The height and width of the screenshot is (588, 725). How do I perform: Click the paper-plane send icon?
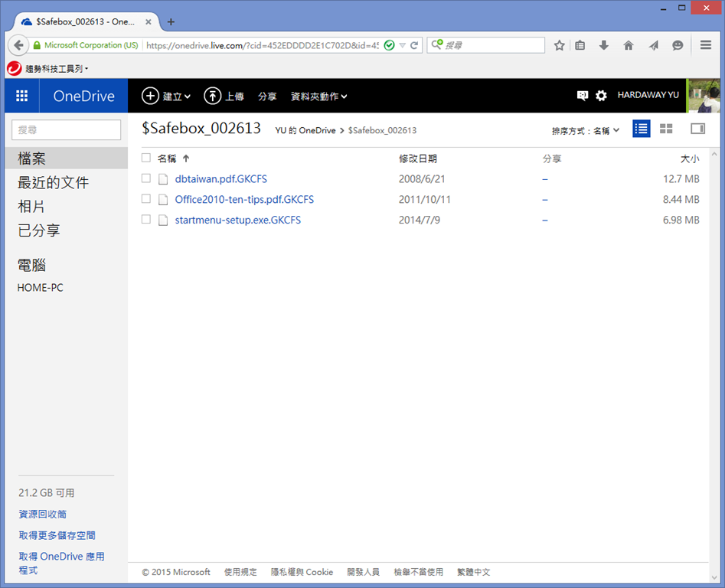653,45
